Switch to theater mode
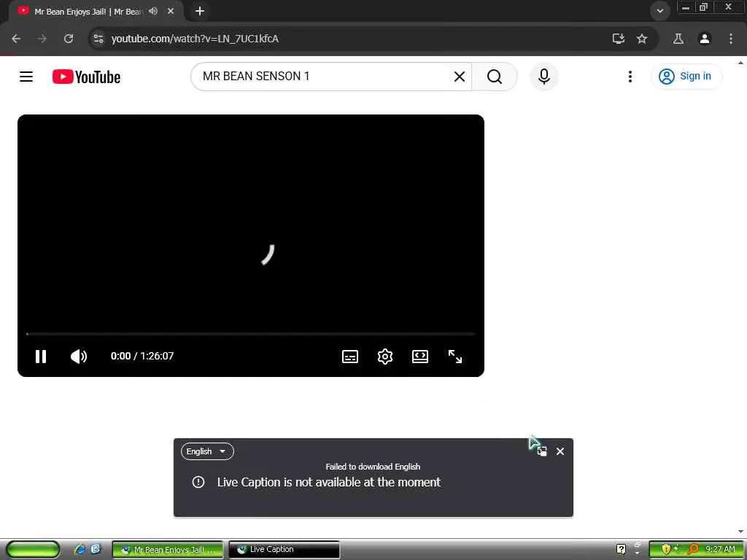 coord(419,356)
